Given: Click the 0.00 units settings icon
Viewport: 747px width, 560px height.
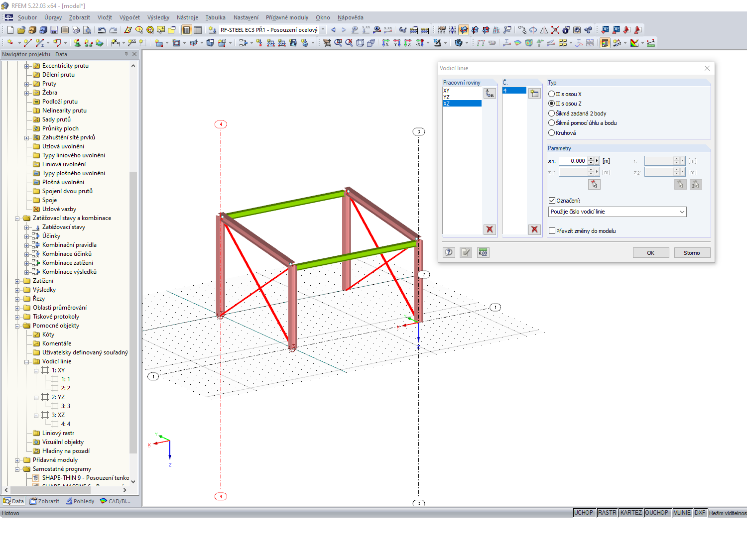Looking at the screenshot, I should click(x=483, y=252).
